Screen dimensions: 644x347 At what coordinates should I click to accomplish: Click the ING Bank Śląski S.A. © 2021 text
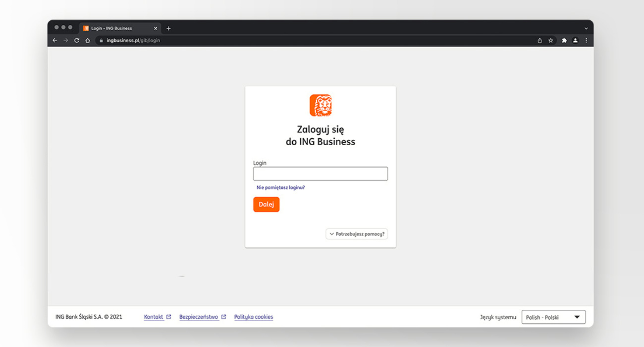(89, 317)
